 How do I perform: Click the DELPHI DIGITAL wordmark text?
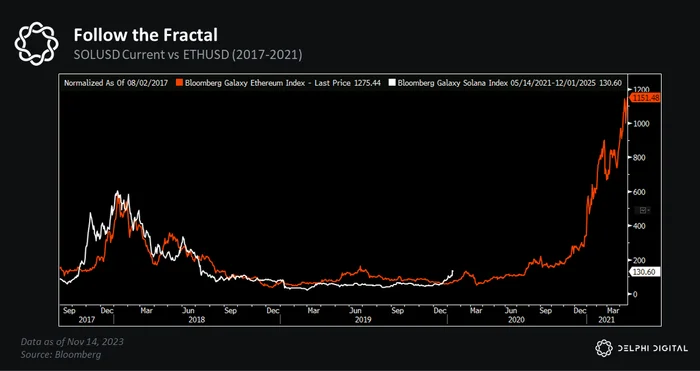coord(653,348)
